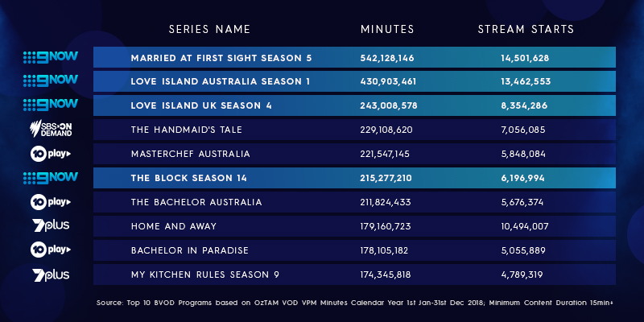Click the 9Now logo beside Love Island Australia
Image resolution: width=644 pixels, height=322 pixels.
coord(50,81)
